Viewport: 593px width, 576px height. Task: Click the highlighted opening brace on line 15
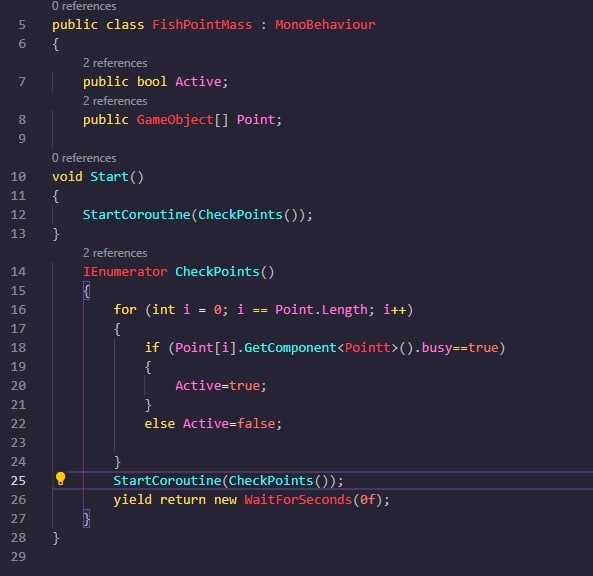pyautogui.click(x=87, y=291)
